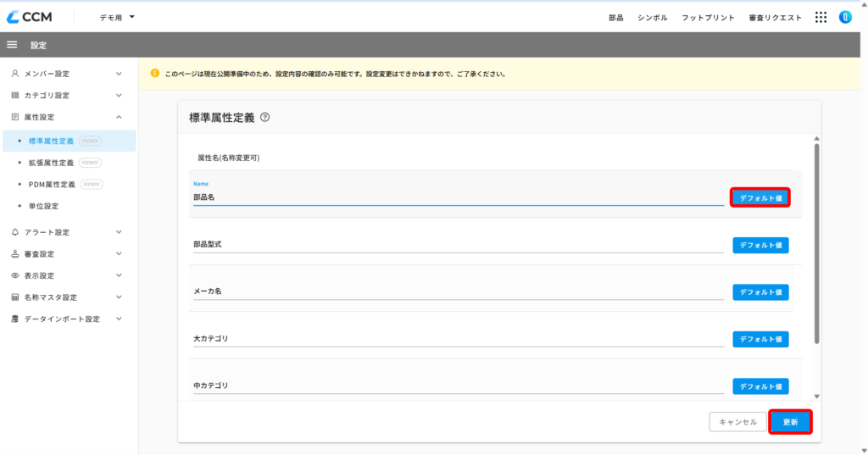
Task: Click デフォルト値 button for 部品型式
Action: point(760,245)
